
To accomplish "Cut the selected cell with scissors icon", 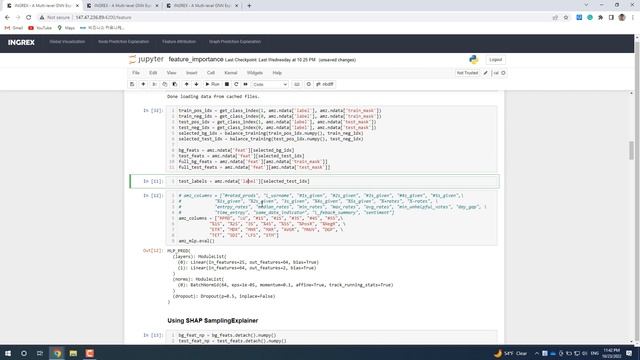I will [x=154, y=84].
